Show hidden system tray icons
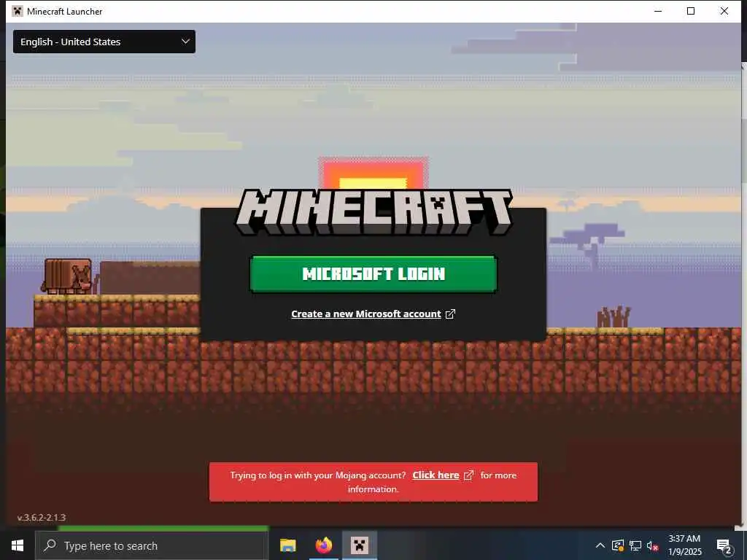Viewport: 747px width, 560px height. [600, 545]
